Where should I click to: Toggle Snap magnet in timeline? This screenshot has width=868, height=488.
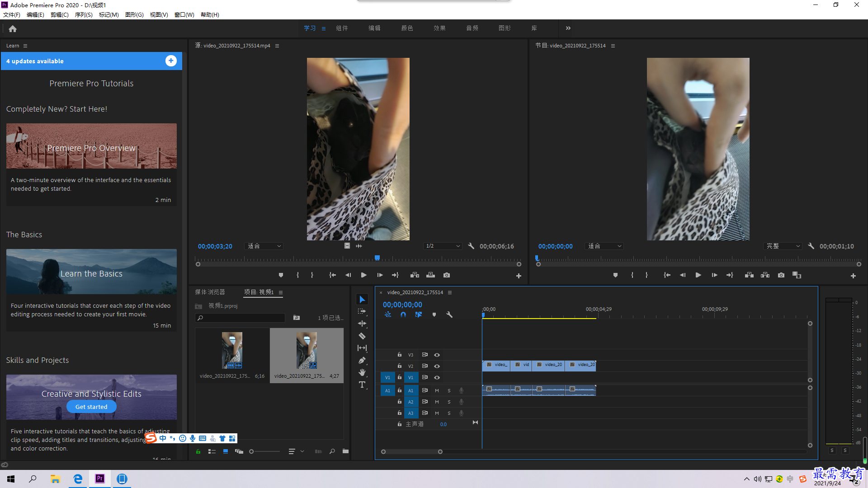pyautogui.click(x=403, y=314)
